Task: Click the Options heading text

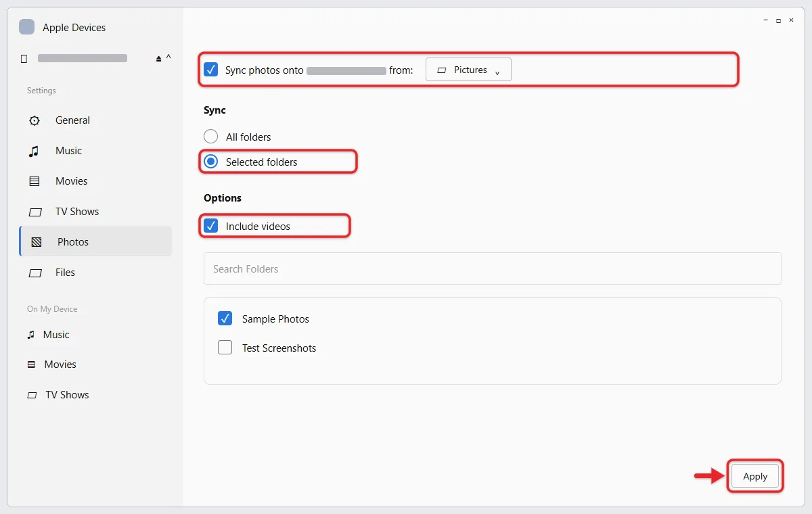Action: coord(223,198)
